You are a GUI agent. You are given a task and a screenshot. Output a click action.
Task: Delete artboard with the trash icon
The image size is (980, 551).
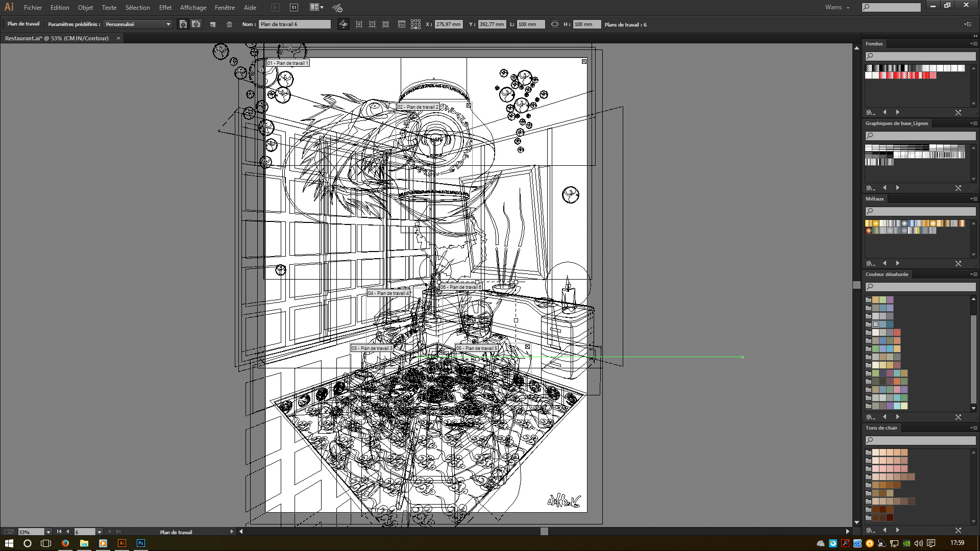coord(229,24)
